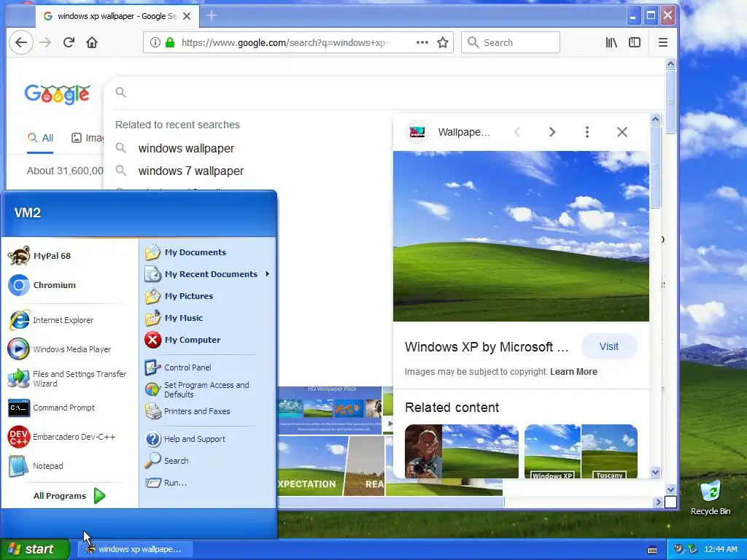Click Windows XP by Microsoft title link
Screen dimensions: 747x560
487,346
